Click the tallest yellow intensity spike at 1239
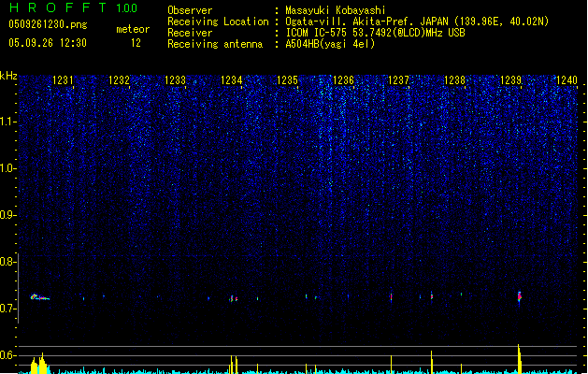The height and width of the screenshot is (374, 588). (x=519, y=359)
